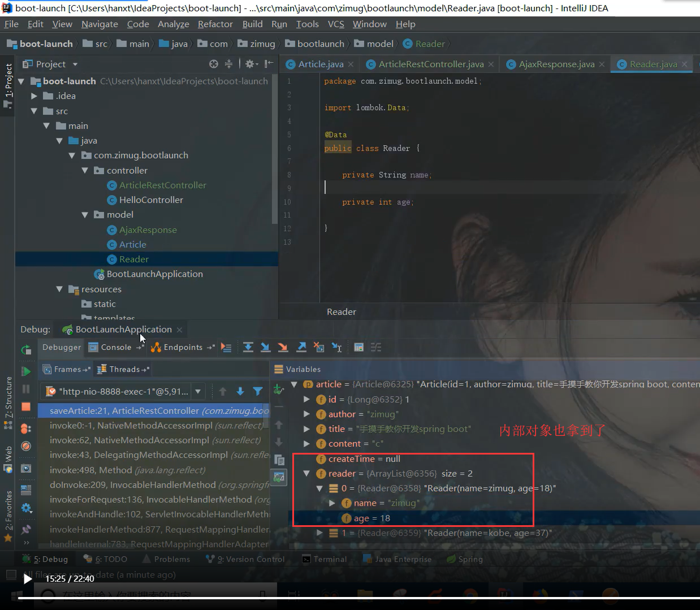Open the Console debug tab
700x610 pixels.
[116, 347]
